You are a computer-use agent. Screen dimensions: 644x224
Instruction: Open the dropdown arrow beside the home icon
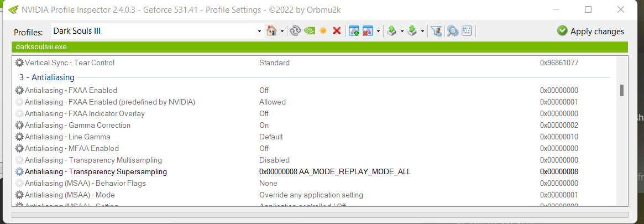tap(282, 31)
